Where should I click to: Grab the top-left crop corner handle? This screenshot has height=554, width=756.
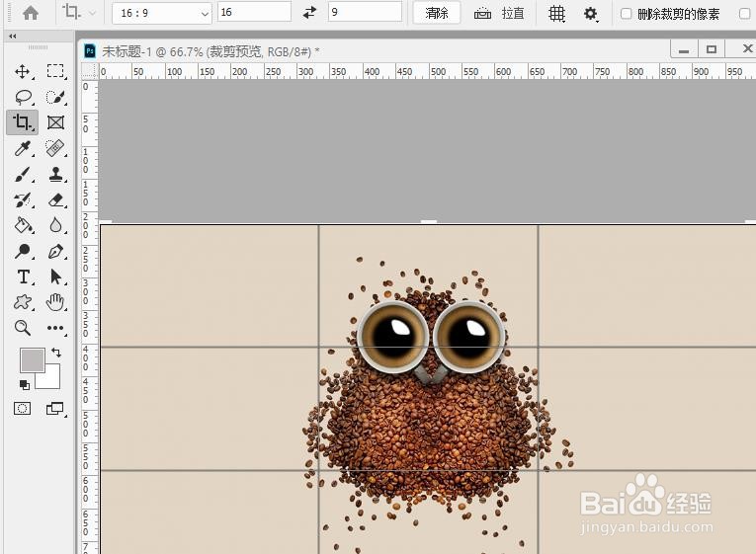pos(106,222)
